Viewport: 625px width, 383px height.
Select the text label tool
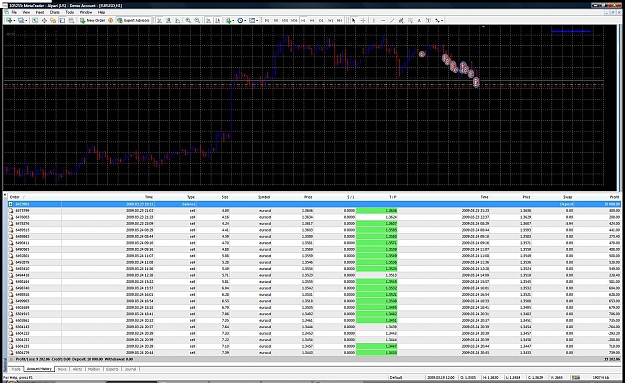coord(428,20)
